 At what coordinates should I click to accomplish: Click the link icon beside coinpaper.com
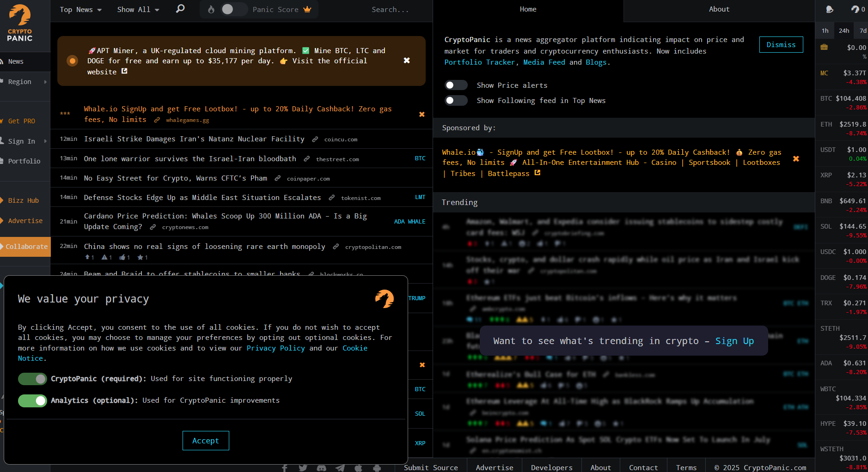click(x=277, y=178)
